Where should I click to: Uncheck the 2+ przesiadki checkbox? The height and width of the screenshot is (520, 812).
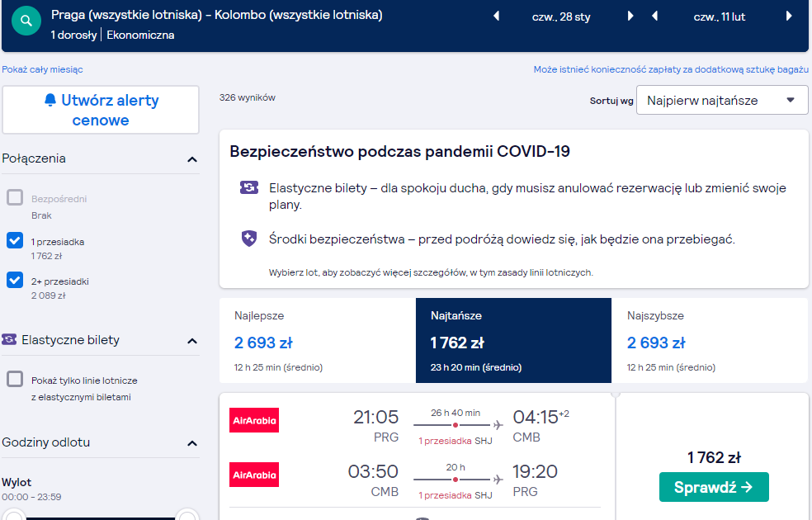(15, 280)
